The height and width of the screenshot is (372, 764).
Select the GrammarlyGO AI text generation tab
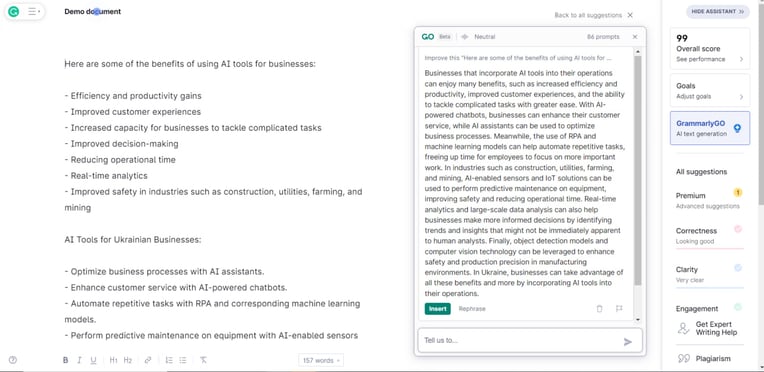tap(710, 128)
